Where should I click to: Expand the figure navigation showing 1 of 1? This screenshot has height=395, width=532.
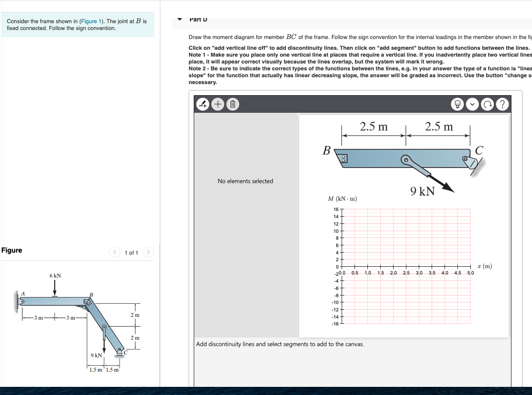click(x=131, y=253)
